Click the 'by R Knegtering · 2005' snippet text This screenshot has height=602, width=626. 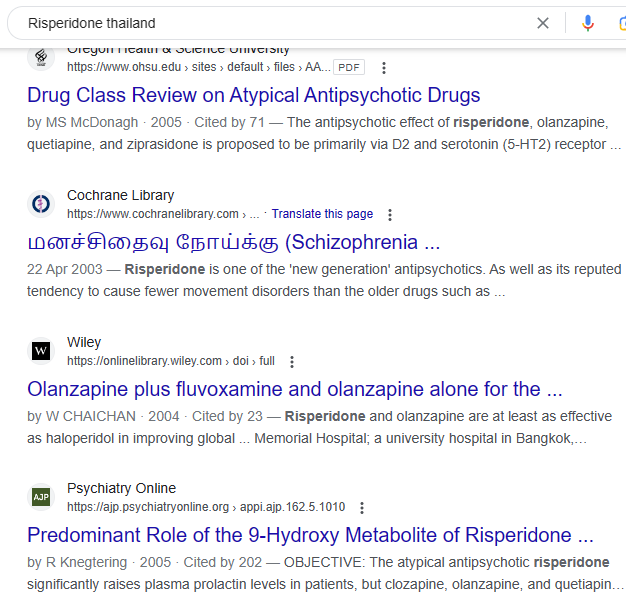click(x=99, y=562)
